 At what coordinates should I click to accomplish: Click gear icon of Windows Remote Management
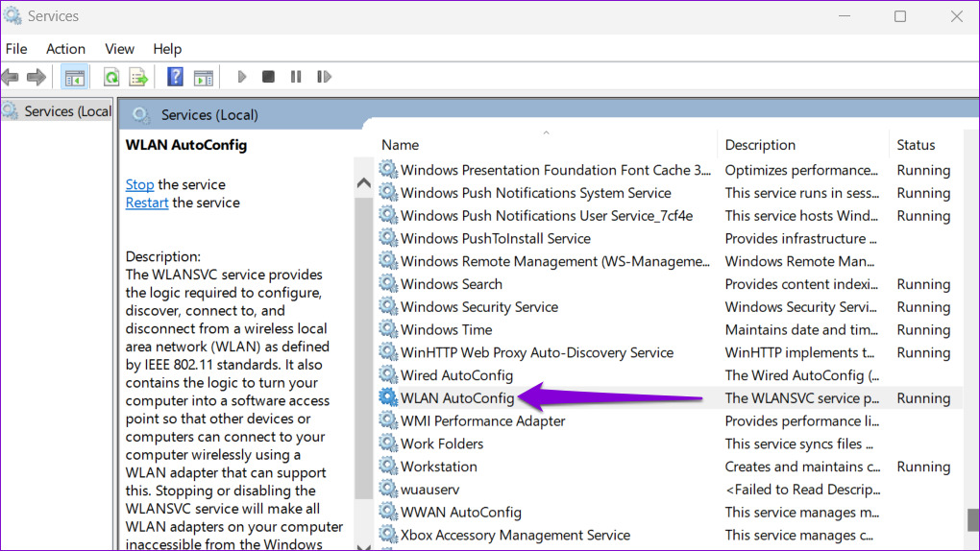(x=388, y=260)
